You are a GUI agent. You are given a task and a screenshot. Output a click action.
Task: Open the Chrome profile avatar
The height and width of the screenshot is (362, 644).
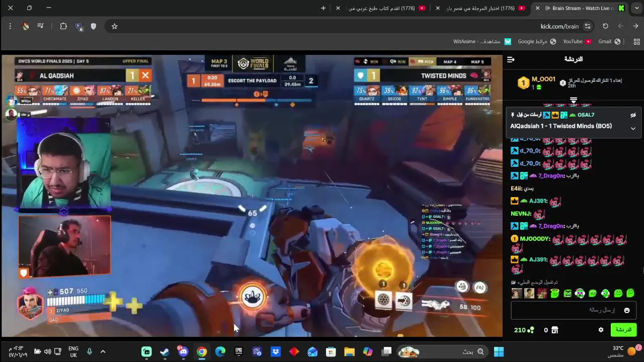pos(26,26)
